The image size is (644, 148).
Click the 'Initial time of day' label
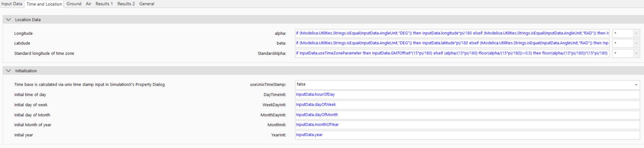pyautogui.click(x=30, y=95)
